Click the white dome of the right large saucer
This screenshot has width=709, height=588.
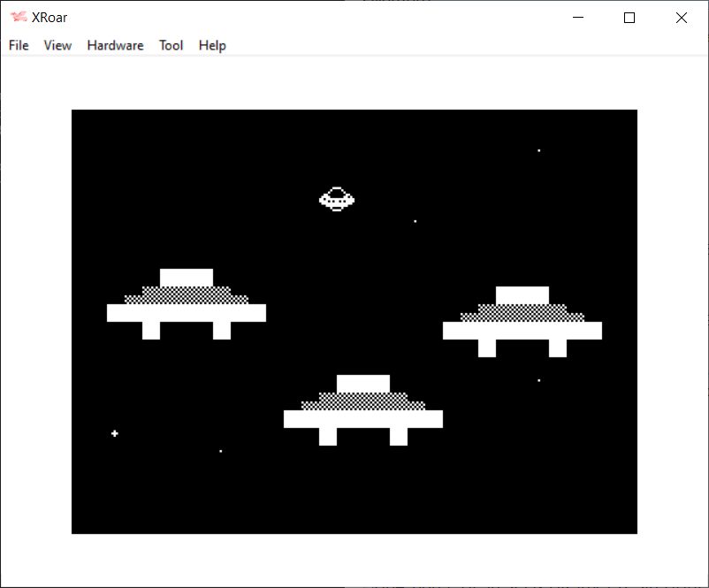(x=522, y=294)
